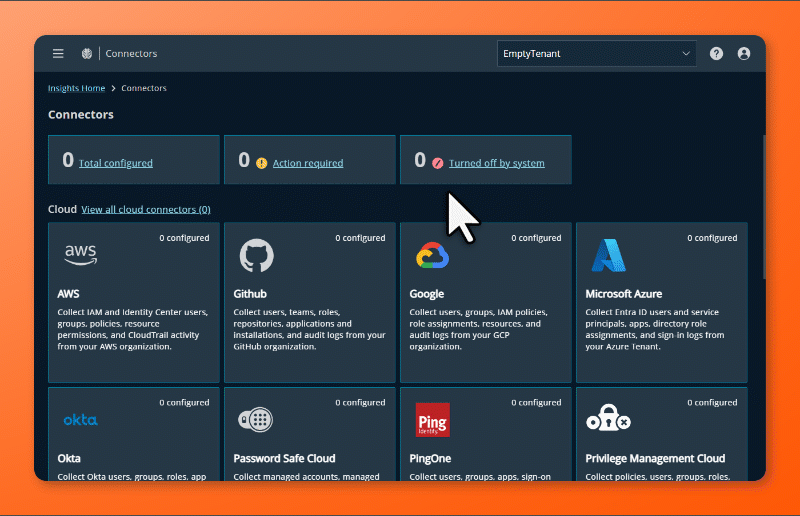Click the AWS logo icon
The image size is (800, 516).
pos(81,255)
